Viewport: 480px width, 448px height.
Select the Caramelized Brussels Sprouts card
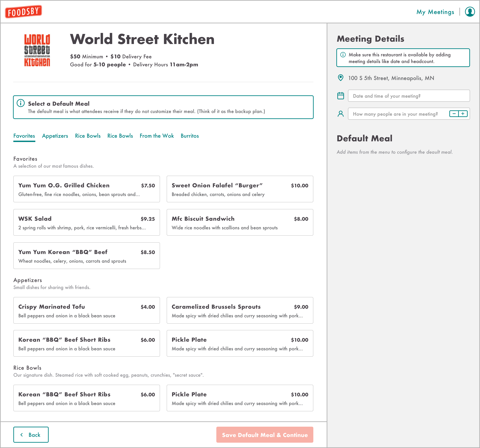[x=240, y=310]
